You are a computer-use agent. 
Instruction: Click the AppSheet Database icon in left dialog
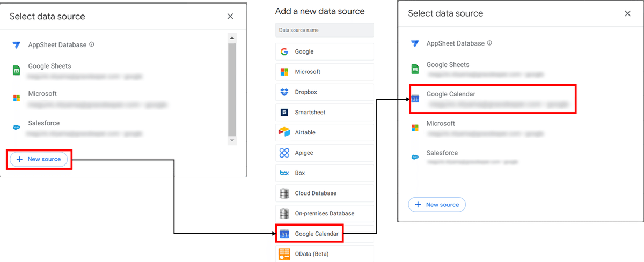pos(17,45)
